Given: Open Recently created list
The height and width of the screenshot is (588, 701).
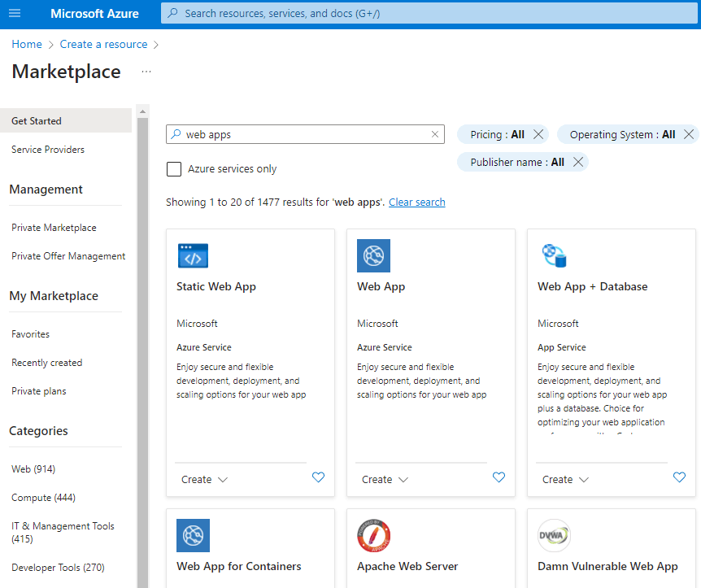Looking at the screenshot, I should click(x=47, y=363).
